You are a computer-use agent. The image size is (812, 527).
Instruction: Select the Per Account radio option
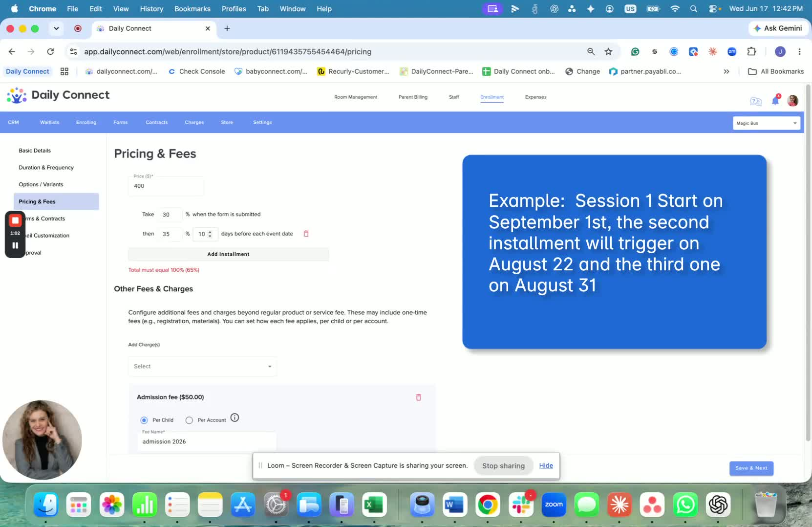pos(189,420)
